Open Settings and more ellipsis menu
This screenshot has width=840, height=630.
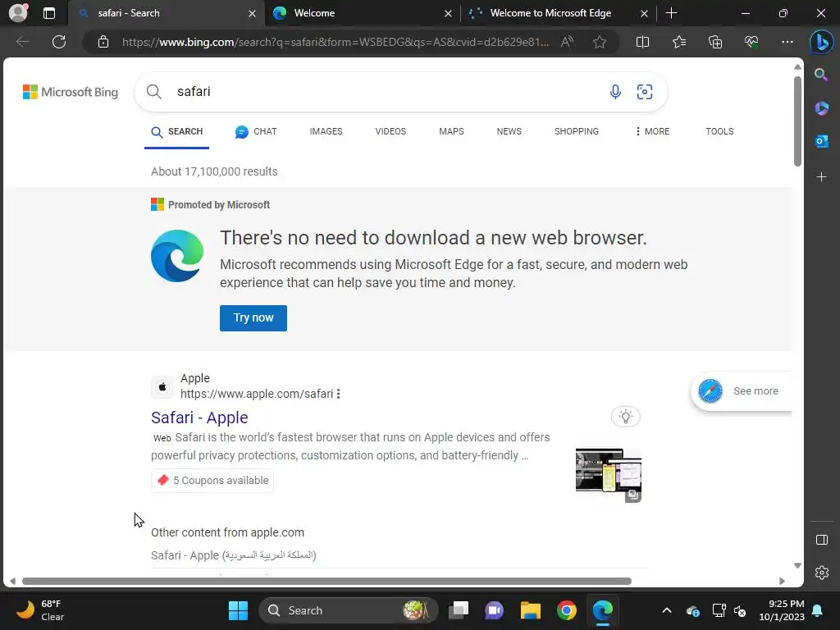click(787, 42)
